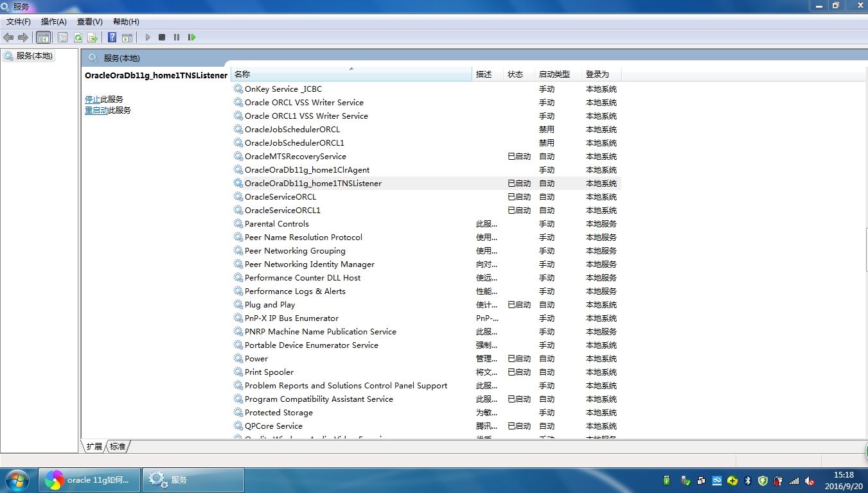This screenshot has height=493, width=868.
Task: Open the 文件(F) menu
Action: pos(19,21)
